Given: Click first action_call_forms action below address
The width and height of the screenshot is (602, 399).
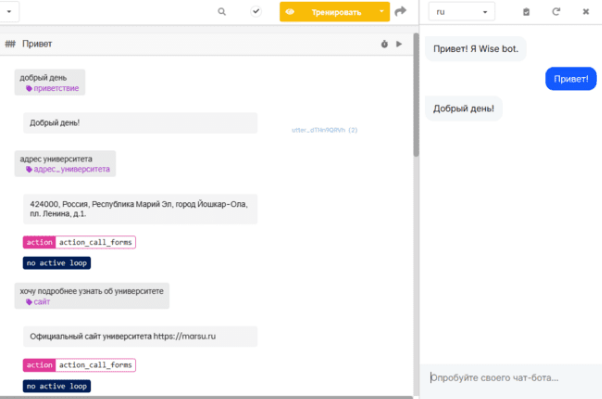Looking at the screenshot, I should click(79, 242).
